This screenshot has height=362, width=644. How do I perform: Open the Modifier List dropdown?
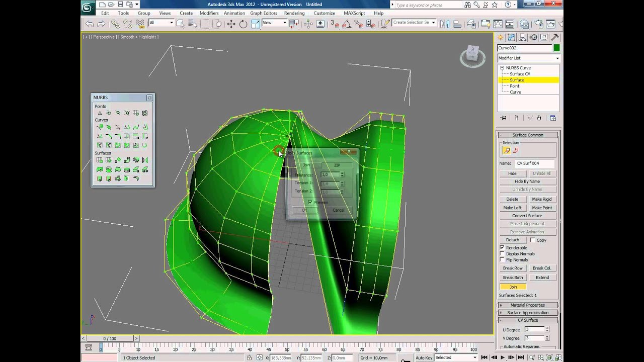(x=528, y=58)
